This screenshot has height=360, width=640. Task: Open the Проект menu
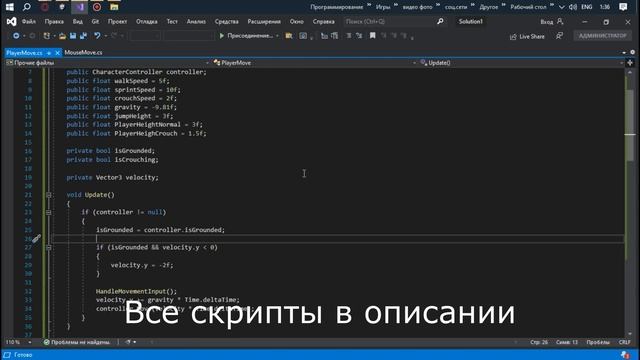(x=118, y=22)
